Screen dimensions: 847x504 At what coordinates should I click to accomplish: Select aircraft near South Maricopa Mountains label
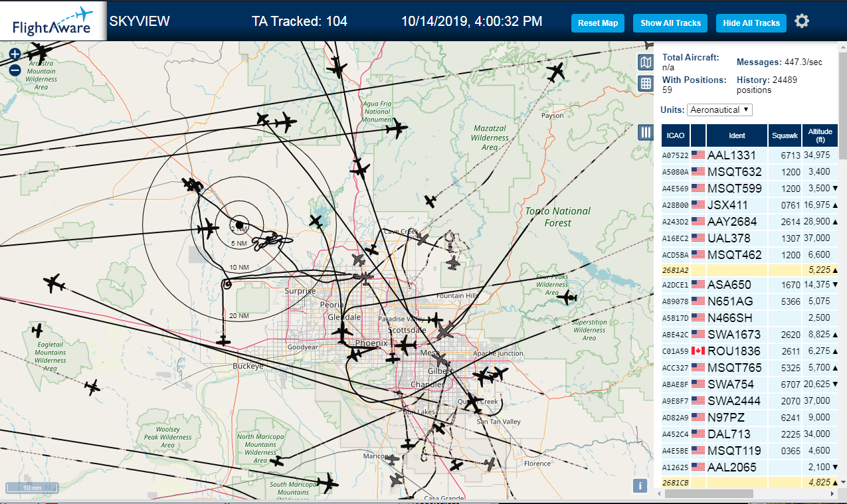326,483
